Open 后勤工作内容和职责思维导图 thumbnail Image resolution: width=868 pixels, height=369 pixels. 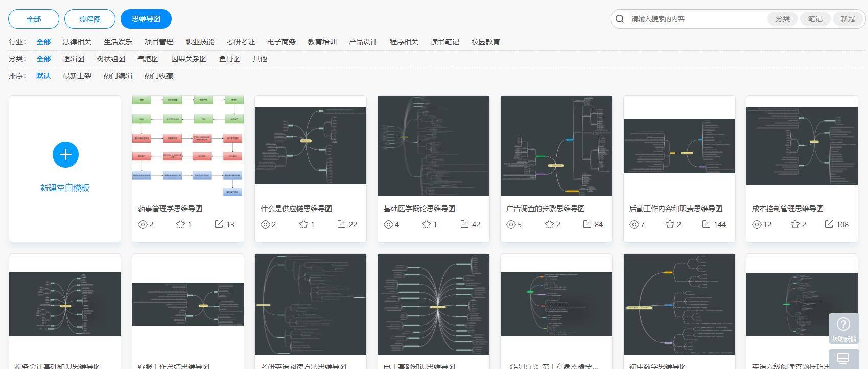coord(679,146)
